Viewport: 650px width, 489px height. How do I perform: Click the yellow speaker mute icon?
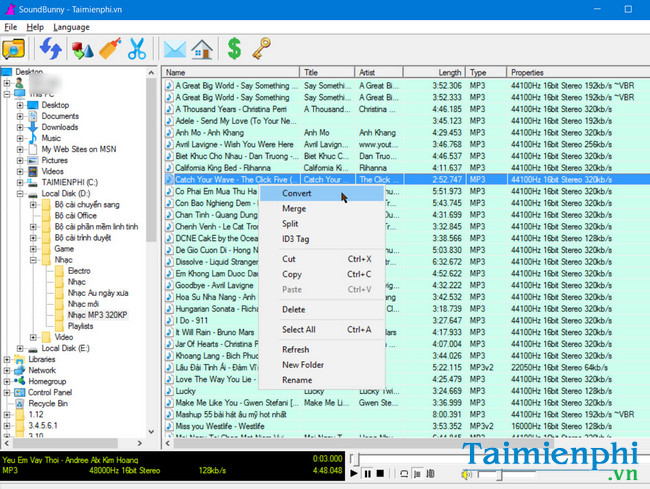[466, 474]
